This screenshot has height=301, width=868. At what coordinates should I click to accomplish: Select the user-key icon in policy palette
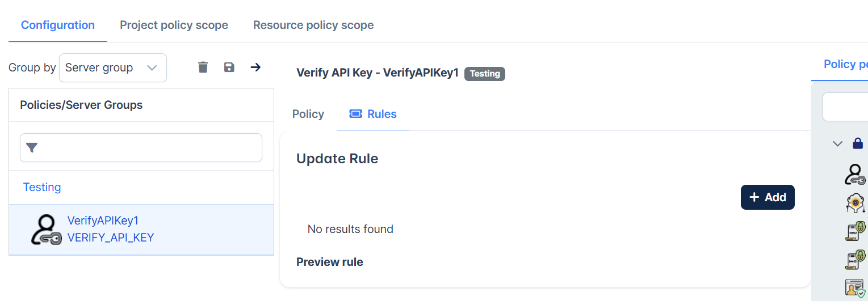(x=856, y=175)
